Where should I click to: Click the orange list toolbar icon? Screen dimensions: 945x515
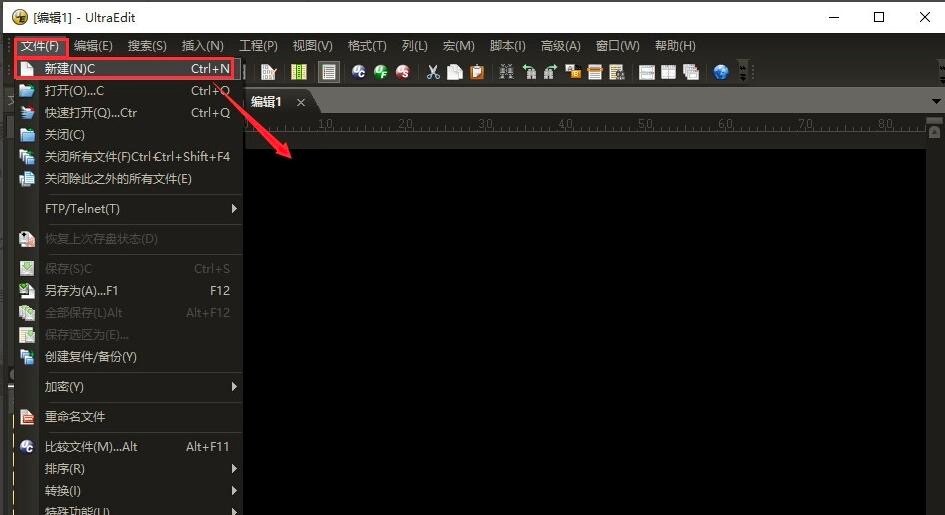pyautogui.click(x=595, y=72)
